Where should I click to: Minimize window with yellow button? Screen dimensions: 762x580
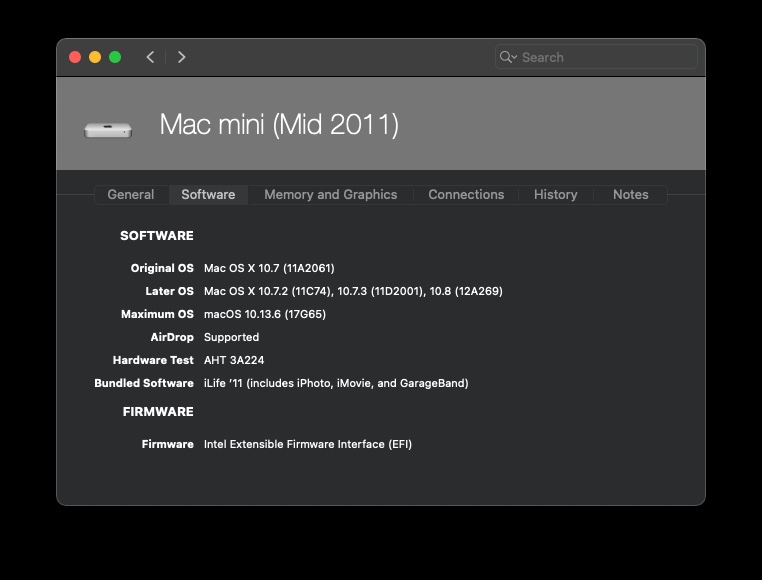(95, 57)
